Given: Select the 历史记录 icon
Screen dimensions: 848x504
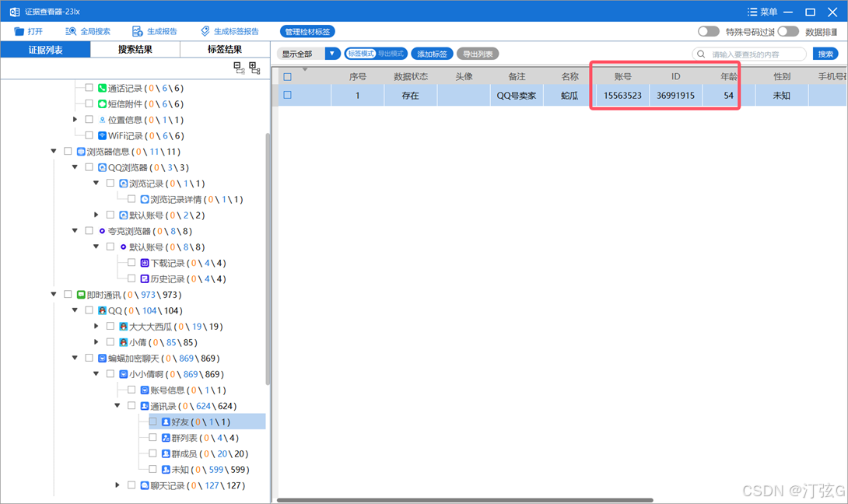Looking at the screenshot, I should (145, 279).
